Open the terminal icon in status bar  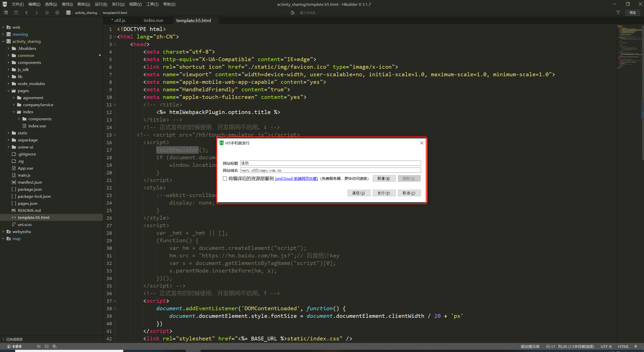tap(47, 346)
